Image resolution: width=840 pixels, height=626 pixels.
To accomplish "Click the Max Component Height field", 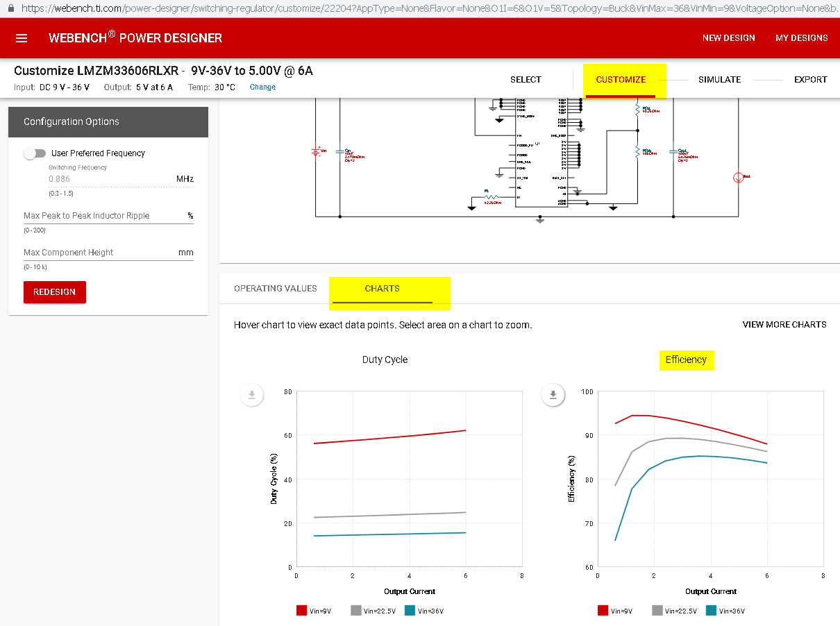I will click(108, 253).
